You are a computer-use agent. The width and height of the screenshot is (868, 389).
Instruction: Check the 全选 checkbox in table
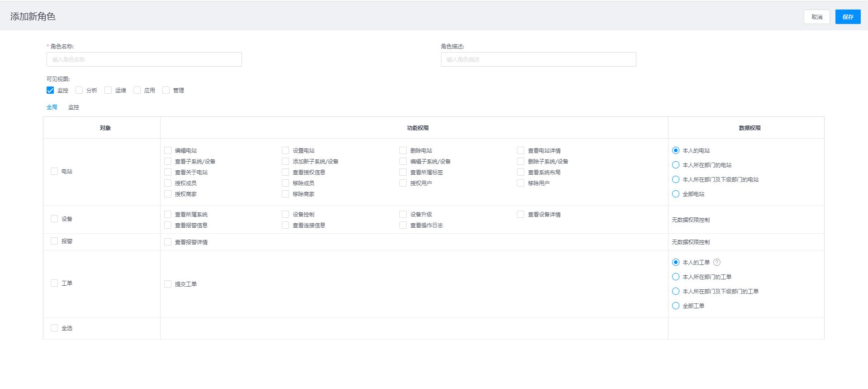tap(54, 328)
